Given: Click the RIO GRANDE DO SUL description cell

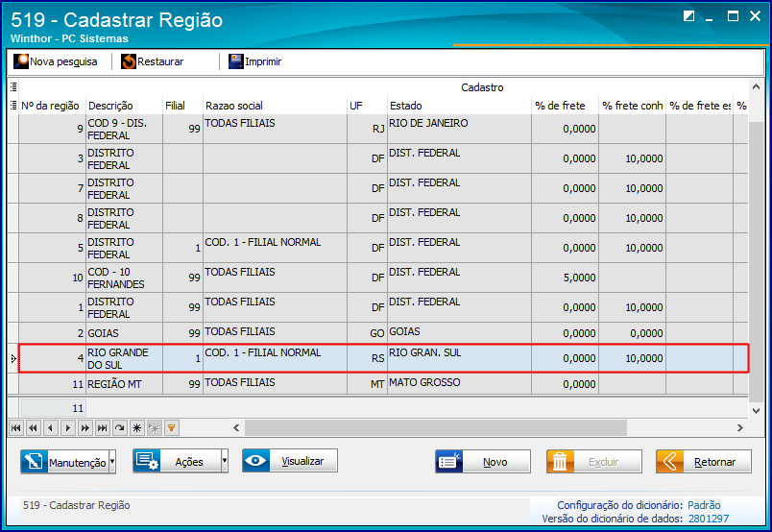Looking at the screenshot, I should 124,358.
